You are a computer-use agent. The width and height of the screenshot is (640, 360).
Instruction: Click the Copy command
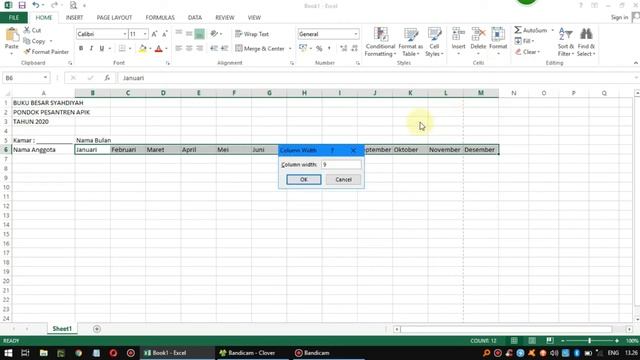click(x=35, y=41)
